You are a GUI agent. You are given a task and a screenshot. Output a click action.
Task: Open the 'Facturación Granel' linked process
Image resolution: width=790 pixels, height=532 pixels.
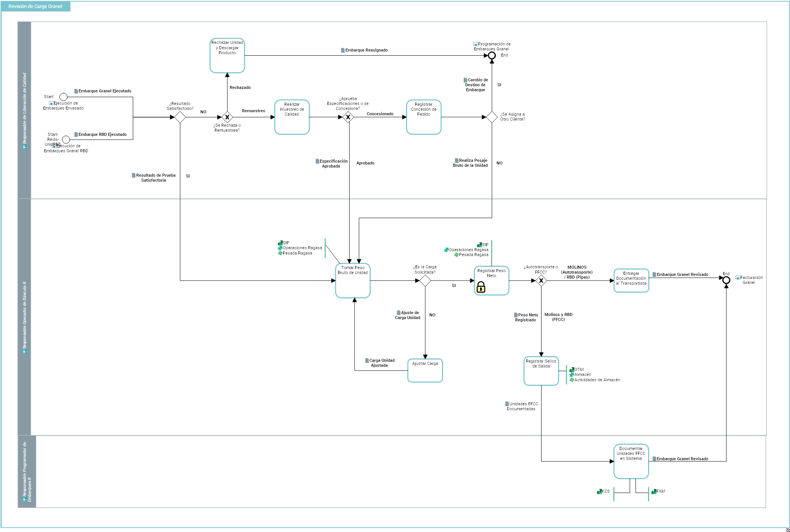tap(749, 280)
